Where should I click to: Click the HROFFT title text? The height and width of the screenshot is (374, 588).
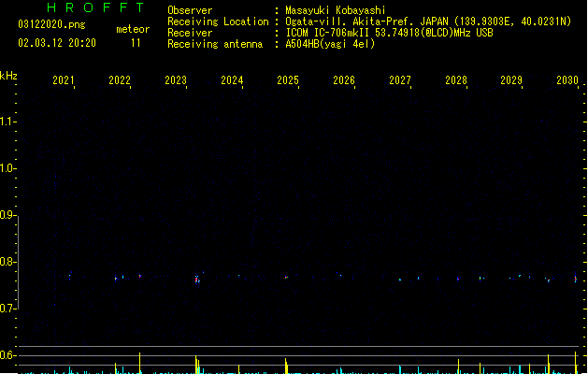(95, 7)
